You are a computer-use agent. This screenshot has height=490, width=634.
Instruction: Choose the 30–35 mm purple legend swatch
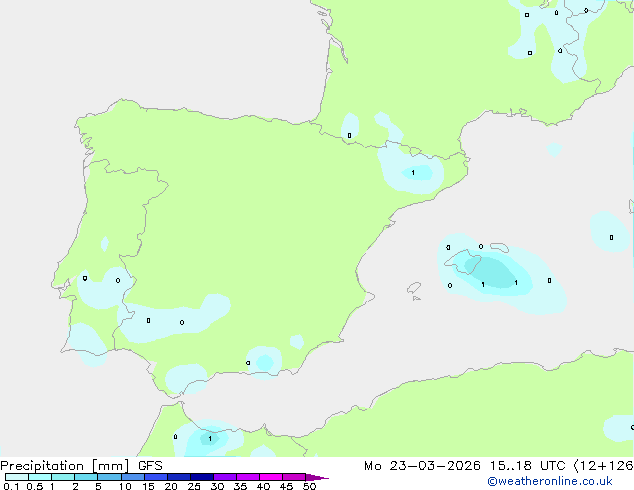pos(225,477)
